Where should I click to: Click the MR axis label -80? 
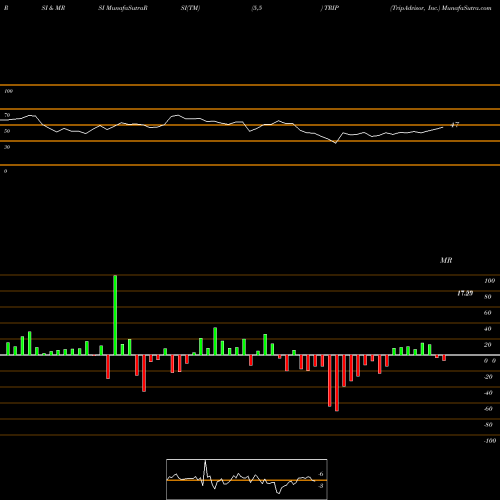click(x=488, y=425)
